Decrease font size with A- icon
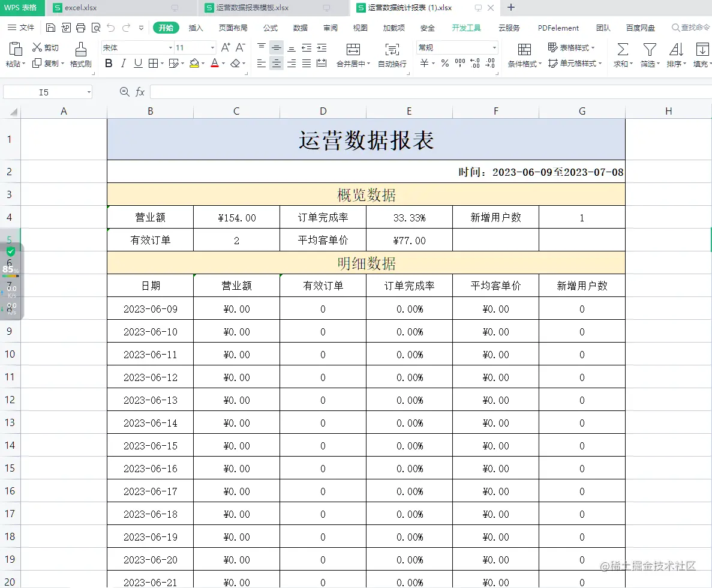This screenshot has width=712, height=588. tap(241, 47)
